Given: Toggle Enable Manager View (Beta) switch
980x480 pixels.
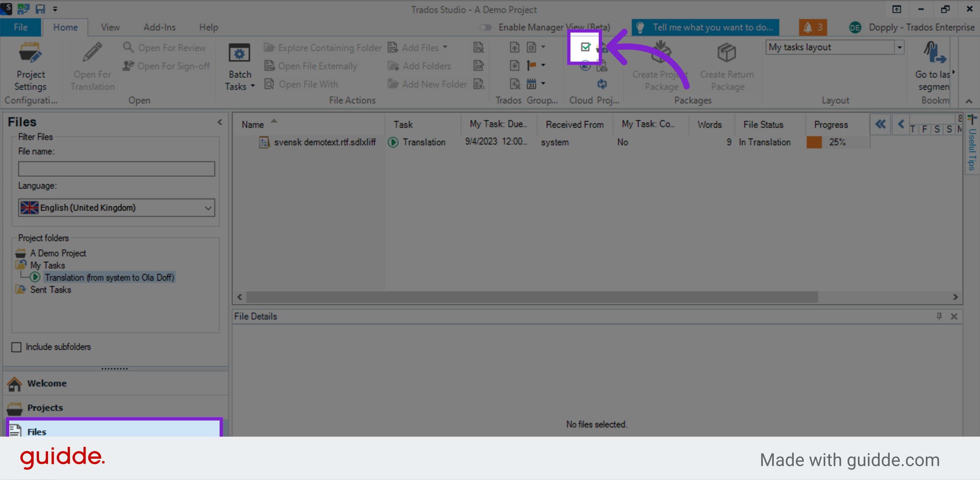Looking at the screenshot, I should pos(486,27).
